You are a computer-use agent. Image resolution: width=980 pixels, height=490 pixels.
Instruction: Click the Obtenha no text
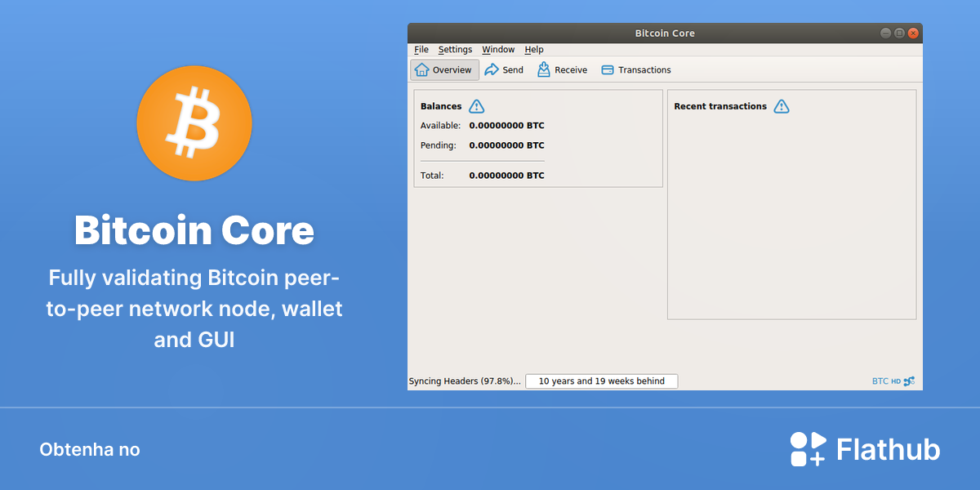(x=90, y=450)
